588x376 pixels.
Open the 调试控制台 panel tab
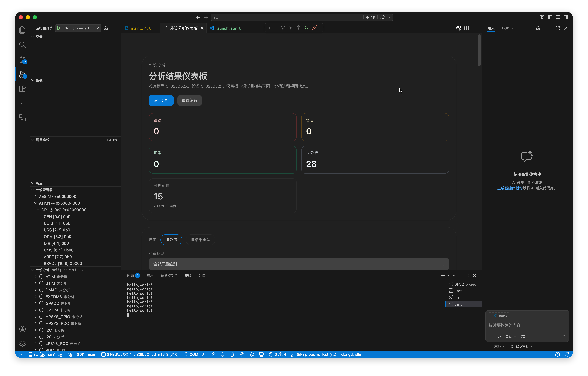click(169, 276)
